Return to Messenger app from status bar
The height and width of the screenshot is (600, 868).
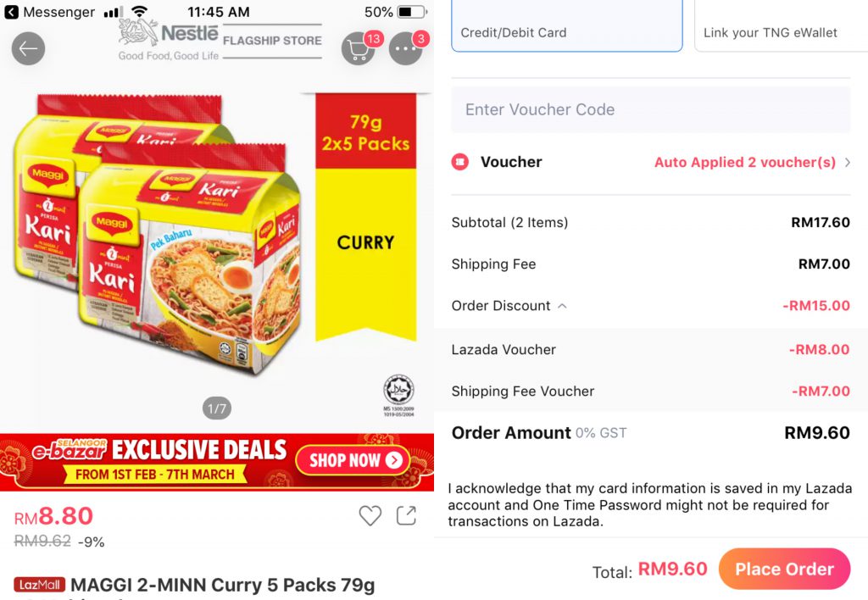click(x=49, y=12)
